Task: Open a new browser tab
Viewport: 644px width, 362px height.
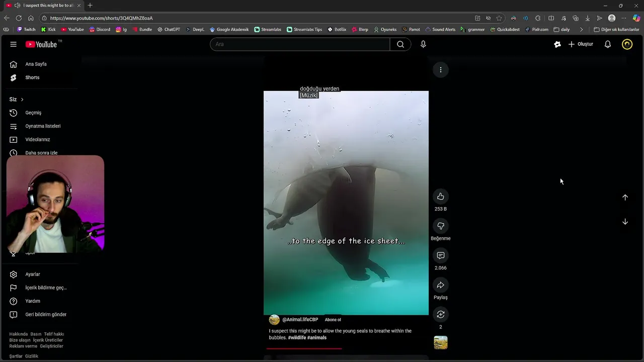Action: coord(90,6)
